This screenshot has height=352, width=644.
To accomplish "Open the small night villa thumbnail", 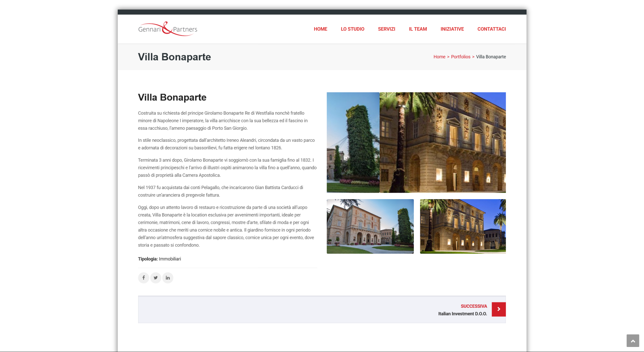I will tap(463, 226).
